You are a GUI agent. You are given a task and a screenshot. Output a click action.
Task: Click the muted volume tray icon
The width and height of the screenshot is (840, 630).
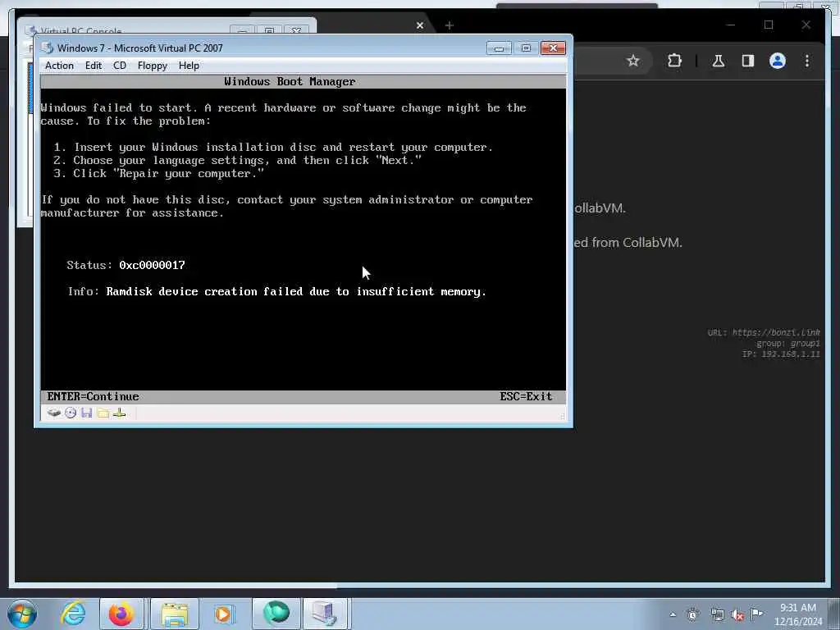click(x=737, y=615)
